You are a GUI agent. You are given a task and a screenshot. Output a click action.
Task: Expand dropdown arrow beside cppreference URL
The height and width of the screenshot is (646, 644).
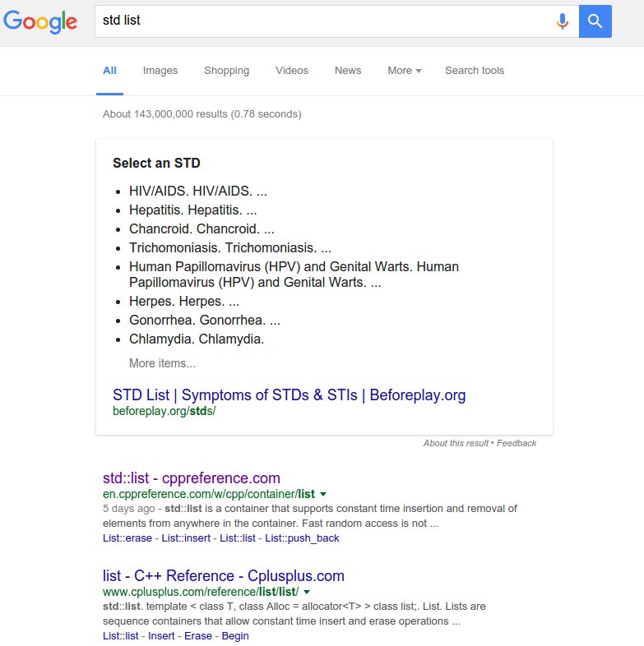(323, 494)
